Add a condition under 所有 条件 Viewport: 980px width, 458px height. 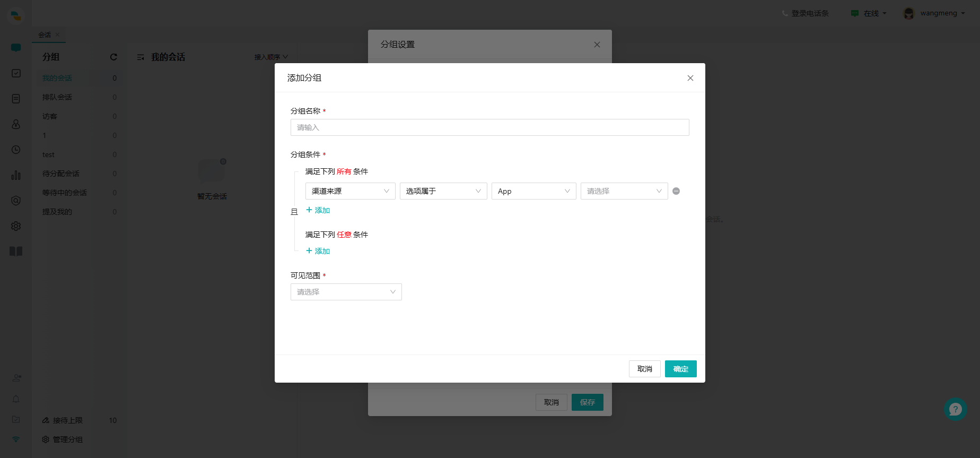318,210
